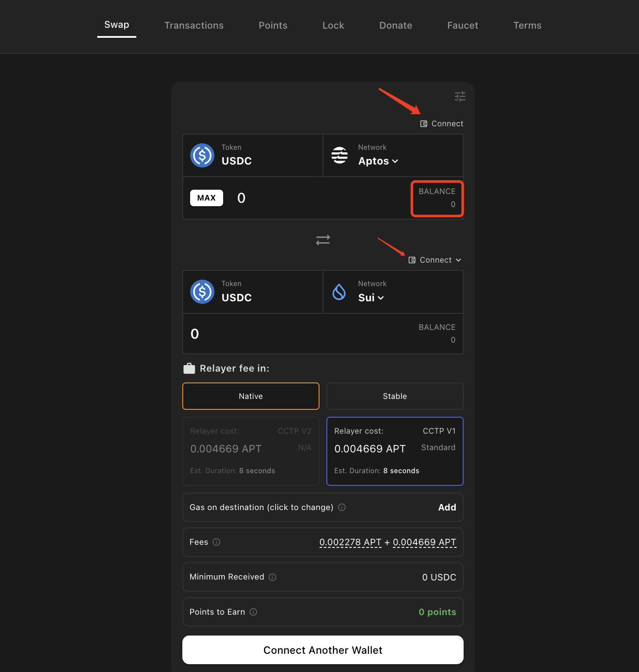Click wallet icon beside destination Connect
Screen dimensions: 639x672
[x=412, y=260]
